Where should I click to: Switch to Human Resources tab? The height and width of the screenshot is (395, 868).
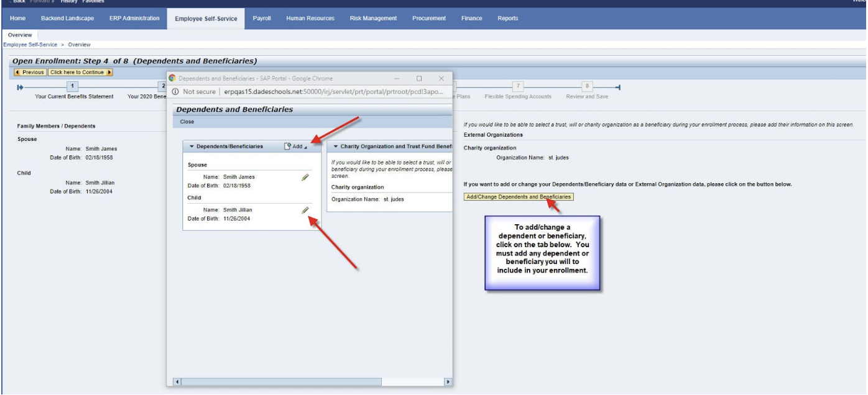310,19
